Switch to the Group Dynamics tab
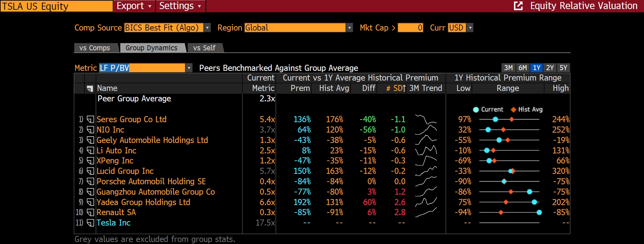Screen dimensions: 644x244 pyautogui.click(x=152, y=48)
